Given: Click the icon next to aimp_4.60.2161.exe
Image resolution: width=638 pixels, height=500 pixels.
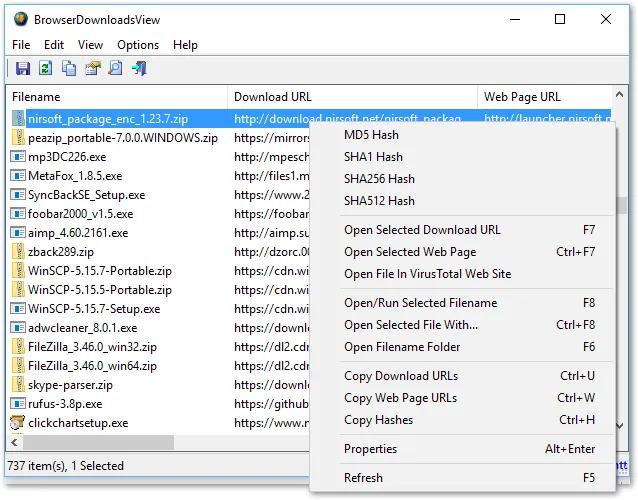Looking at the screenshot, I should (x=17, y=233).
